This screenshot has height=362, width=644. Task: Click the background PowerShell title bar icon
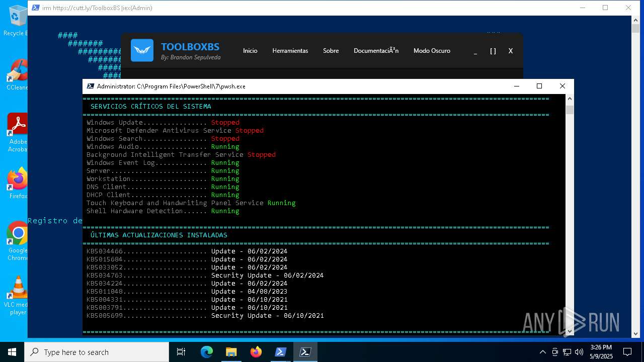(x=36, y=8)
